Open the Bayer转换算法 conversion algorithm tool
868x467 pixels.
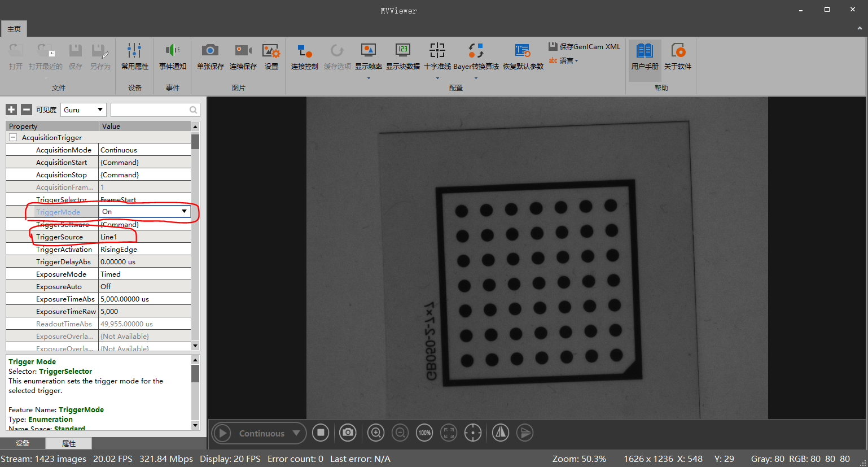[475, 56]
